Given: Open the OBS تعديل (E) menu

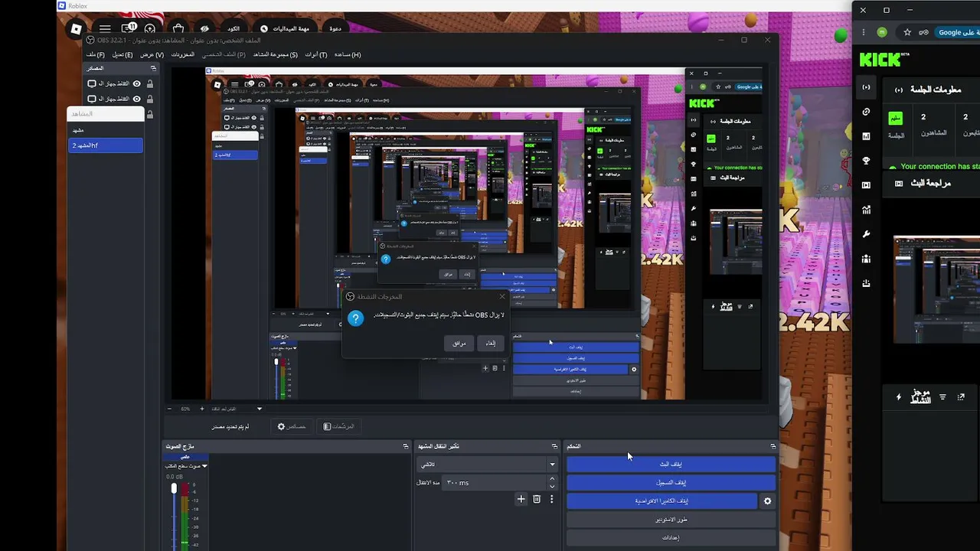Looking at the screenshot, I should click(122, 54).
